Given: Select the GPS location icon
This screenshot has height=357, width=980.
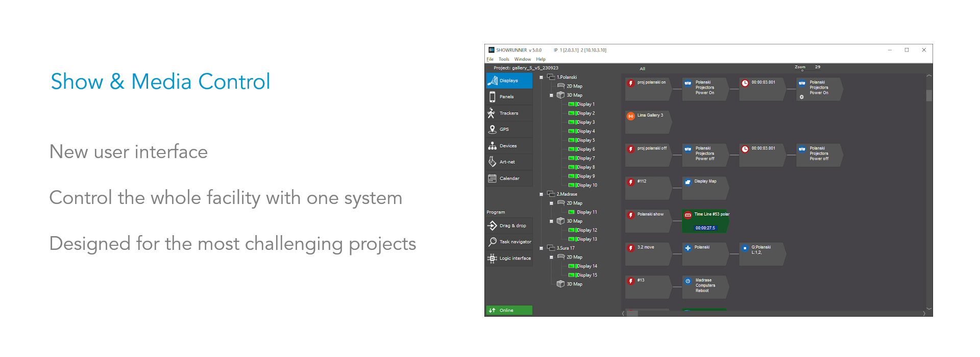Looking at the screenshot, I should pyautogui.click(x=492, y=130).
